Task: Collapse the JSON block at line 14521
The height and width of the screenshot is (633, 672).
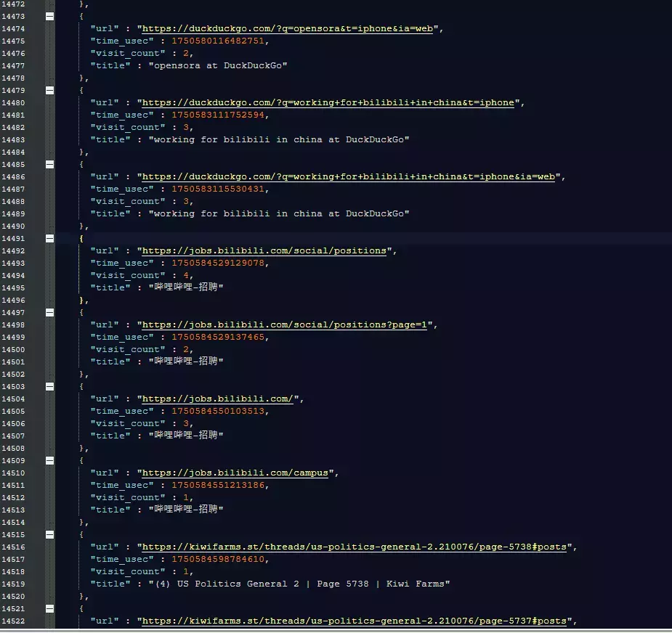Action: coord(49,609)
